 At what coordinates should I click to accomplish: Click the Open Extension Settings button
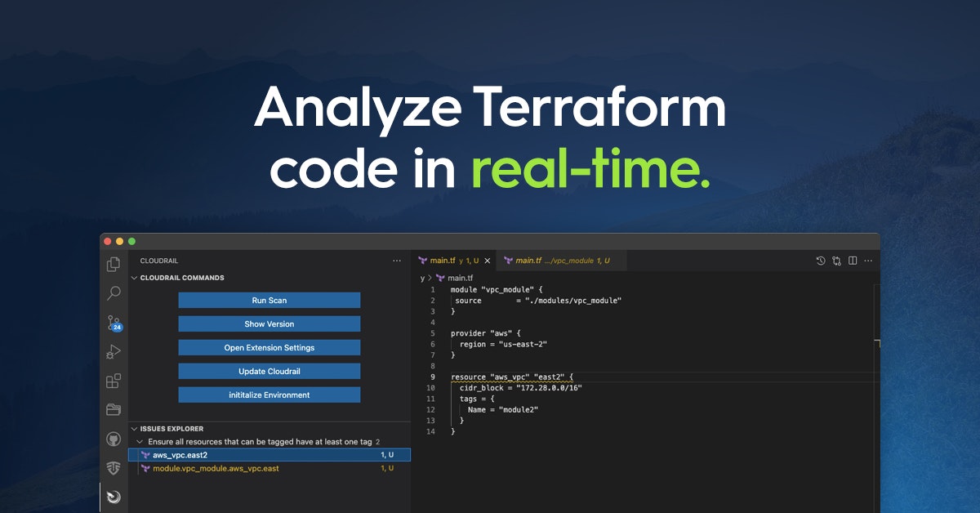click(269, 347)
